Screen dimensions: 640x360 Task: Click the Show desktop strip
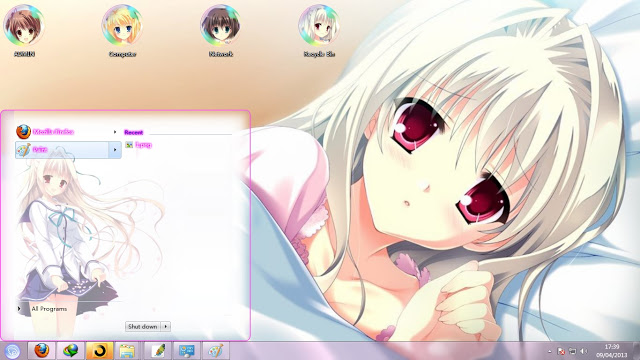coord(636,351)
